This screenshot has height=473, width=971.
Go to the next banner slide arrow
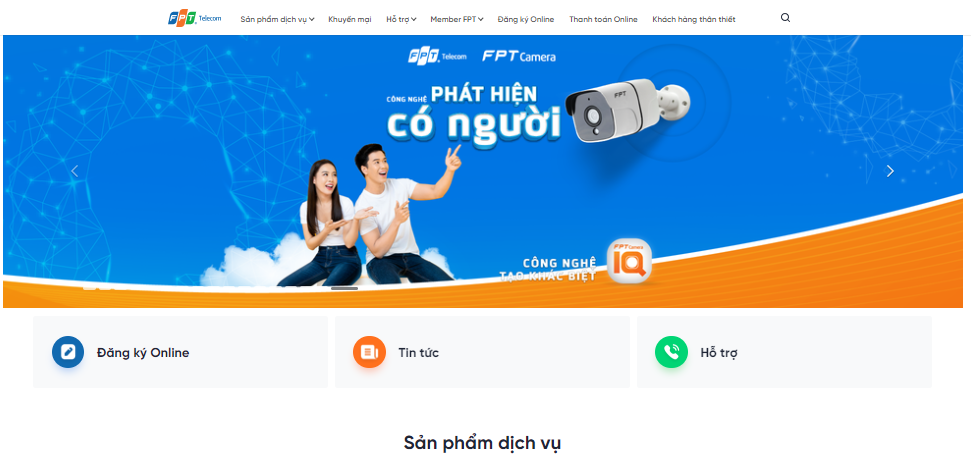(890, 171)
